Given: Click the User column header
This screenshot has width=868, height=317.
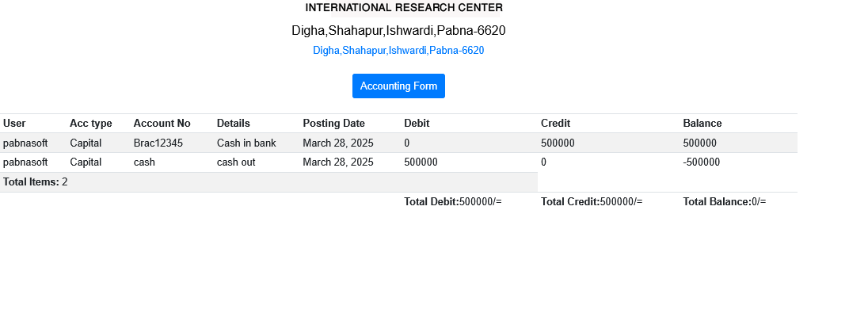Looking at the screenshot, I should pyautogui.click(x=14, y=123).
